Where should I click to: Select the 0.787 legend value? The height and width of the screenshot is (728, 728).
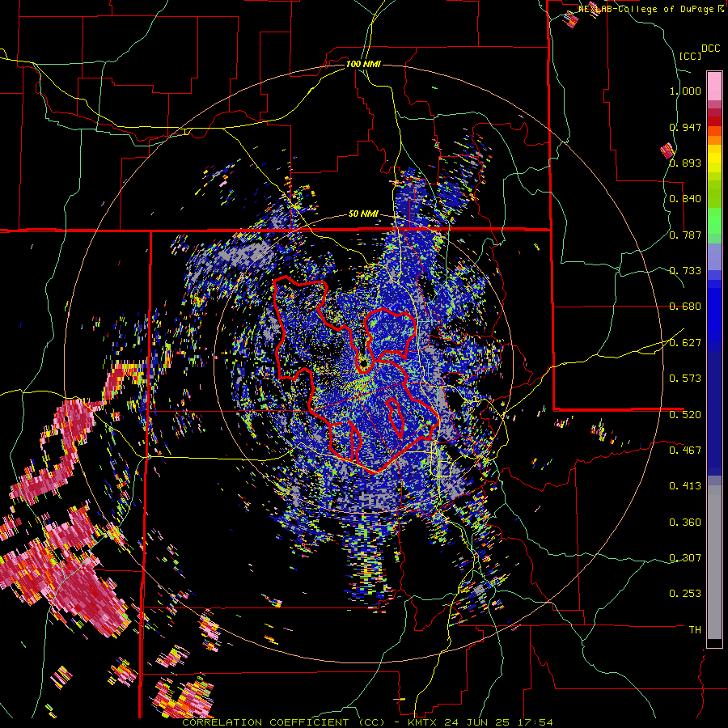click(685, 235)
